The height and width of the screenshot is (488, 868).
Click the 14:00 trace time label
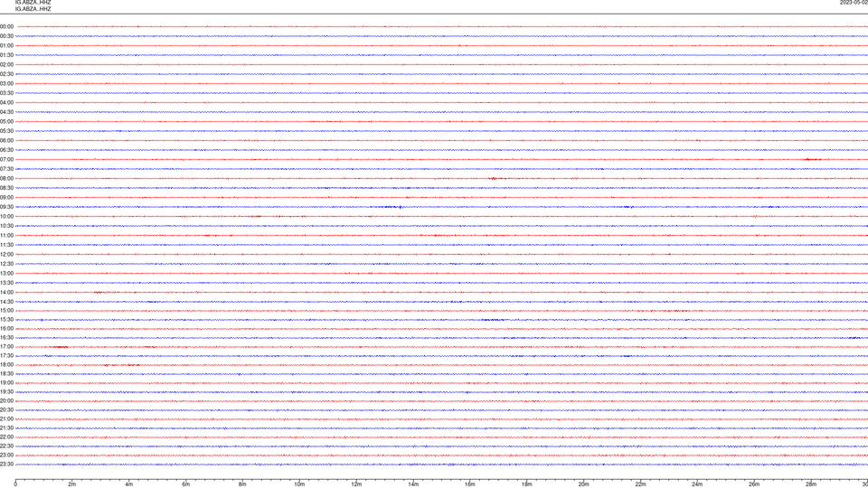tap(6, 292)
